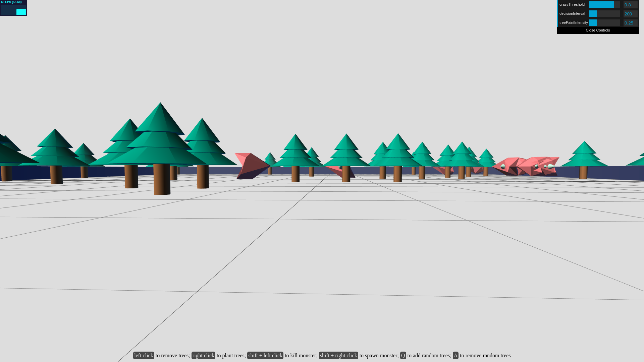The image size is (644, 362).
Task: Click the 'shift + right click' hint label
Action: pyautogui.click(x=338, y=356)
